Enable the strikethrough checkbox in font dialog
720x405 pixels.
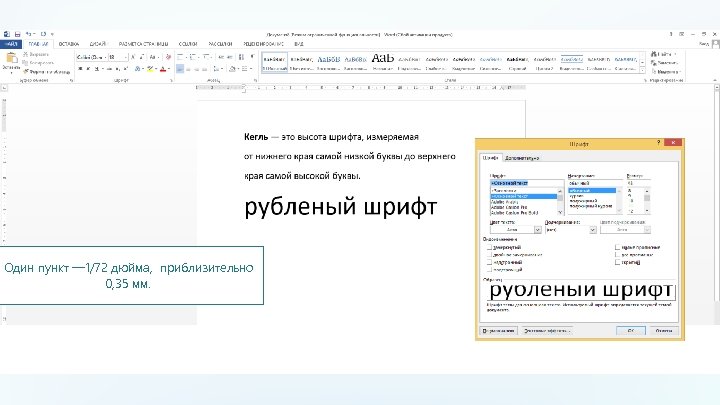[489, 248]
